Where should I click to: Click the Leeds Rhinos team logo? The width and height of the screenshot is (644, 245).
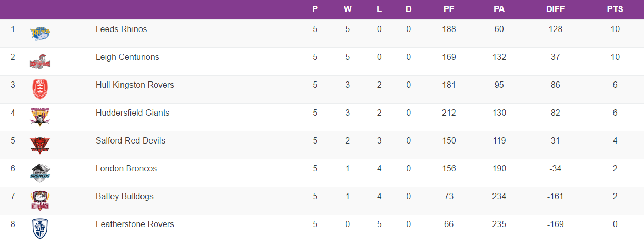[x=40, y=34]
